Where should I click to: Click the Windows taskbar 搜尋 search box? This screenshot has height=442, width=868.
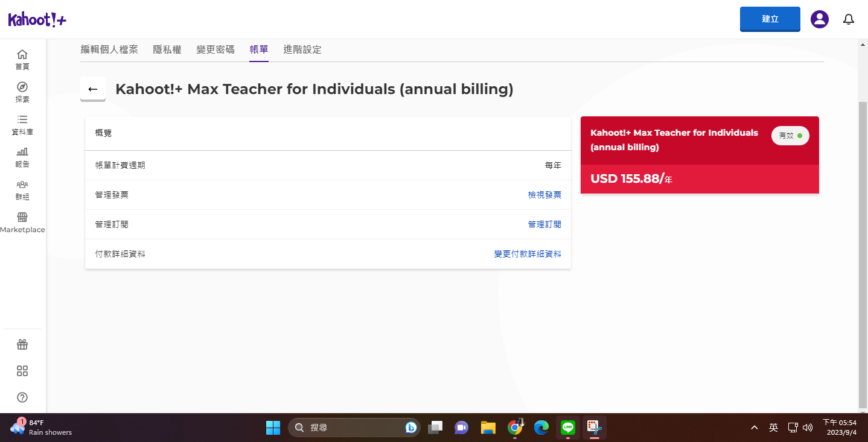354,428
